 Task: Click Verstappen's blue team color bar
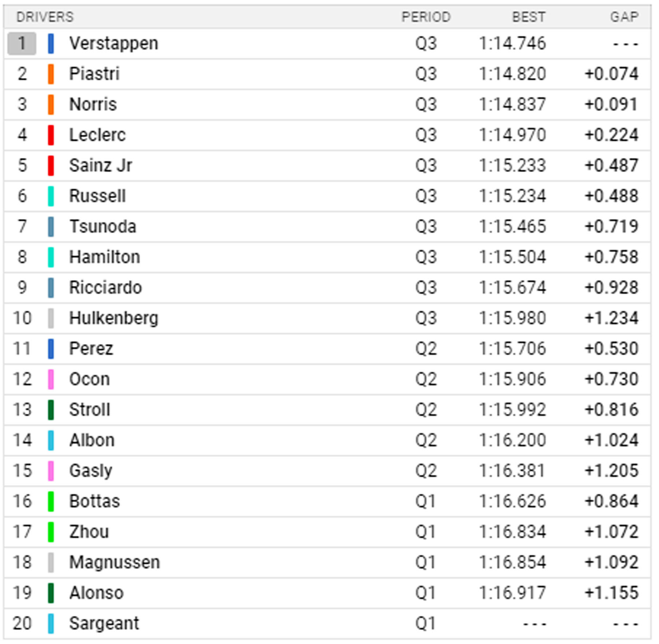[x=51, y=44]
